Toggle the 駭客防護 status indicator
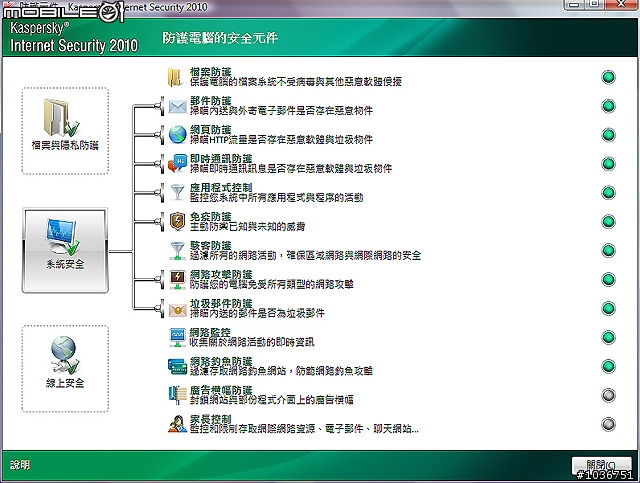640x483 pixels. click(x=608, y=250)
